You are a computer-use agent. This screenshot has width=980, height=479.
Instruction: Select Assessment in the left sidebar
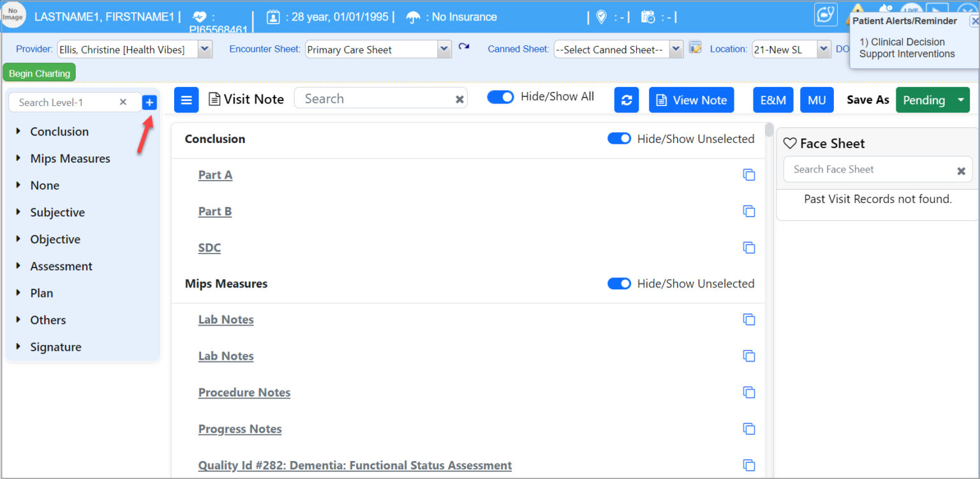click(61, 266)
